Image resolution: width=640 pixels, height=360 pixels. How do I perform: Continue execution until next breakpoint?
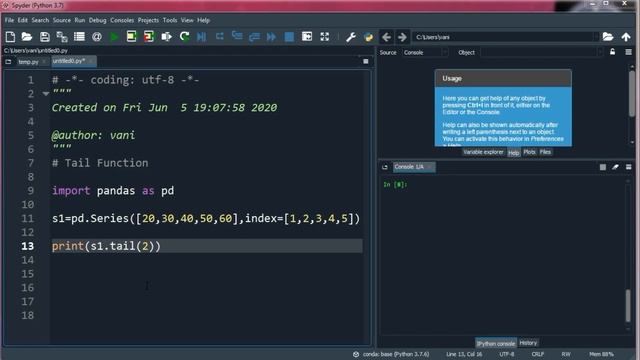pos(271,37)
